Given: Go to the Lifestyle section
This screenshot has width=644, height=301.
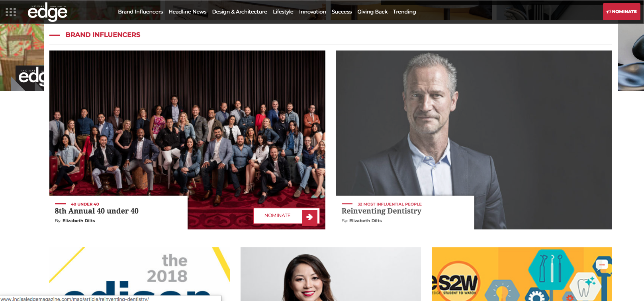Looking at the screenshot, I should 283,12.
